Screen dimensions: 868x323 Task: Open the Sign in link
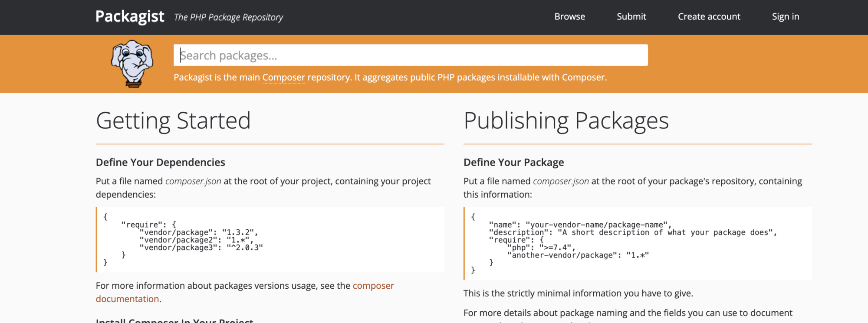[x=786, y=16]
